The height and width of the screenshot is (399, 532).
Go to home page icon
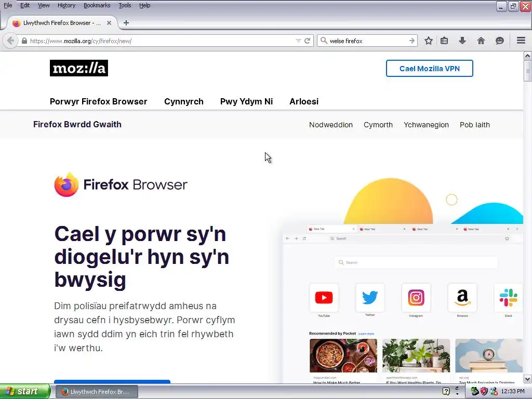click(x=481, y=41)
